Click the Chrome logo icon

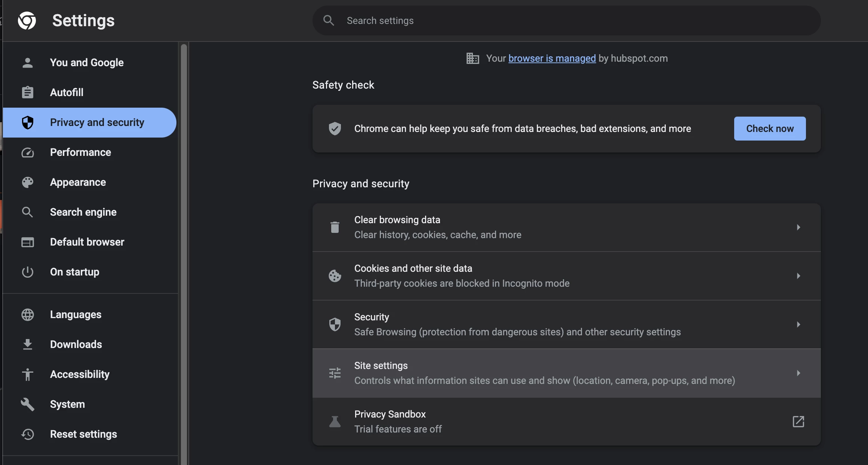click(27, 21)
